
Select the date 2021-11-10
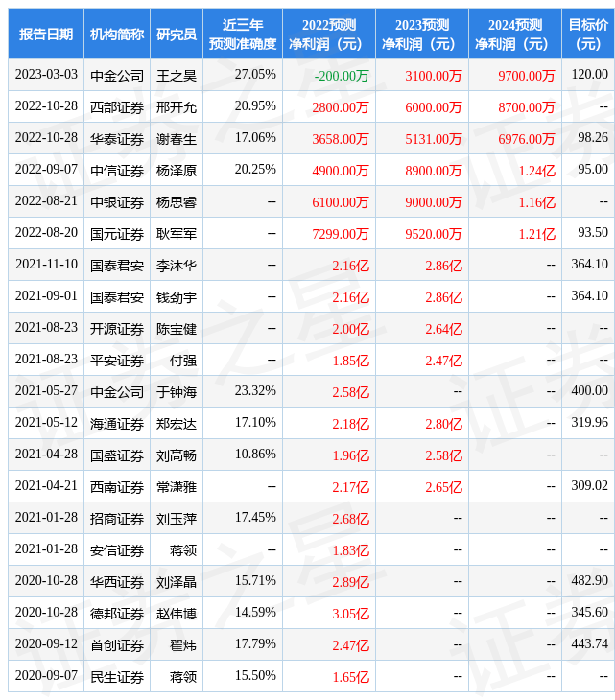(x=46, y=265)
